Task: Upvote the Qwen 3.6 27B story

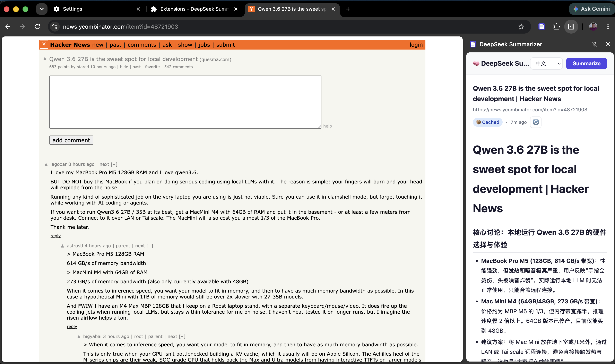Action: [45, 59]
